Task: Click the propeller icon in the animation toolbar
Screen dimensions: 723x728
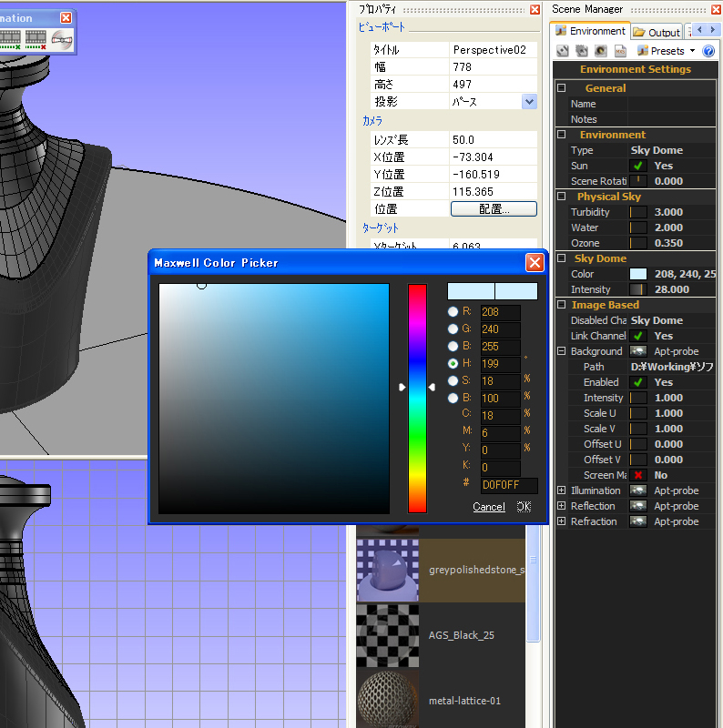Action: click(61, 39)
